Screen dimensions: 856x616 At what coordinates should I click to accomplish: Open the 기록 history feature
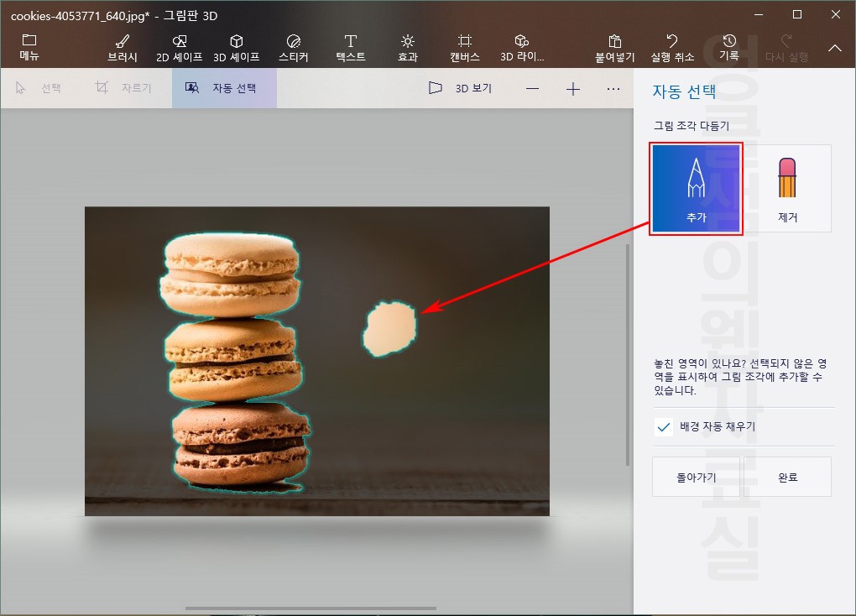728,46
